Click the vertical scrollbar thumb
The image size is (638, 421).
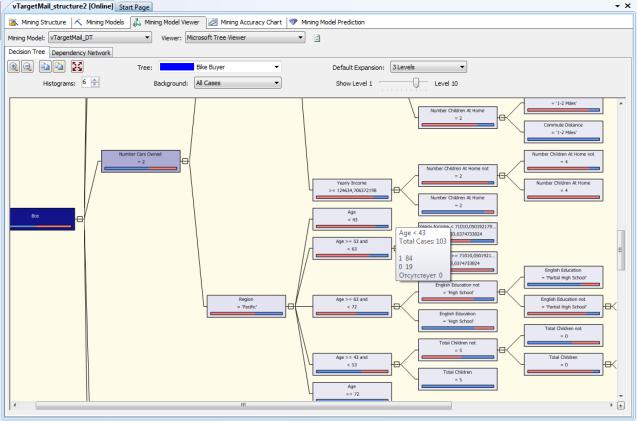[621, 250]
